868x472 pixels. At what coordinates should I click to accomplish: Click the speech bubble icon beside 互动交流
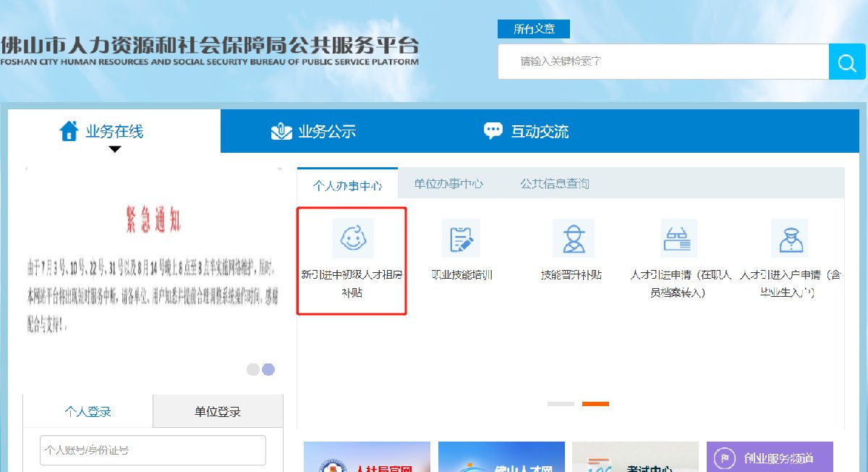pos(493,131)
